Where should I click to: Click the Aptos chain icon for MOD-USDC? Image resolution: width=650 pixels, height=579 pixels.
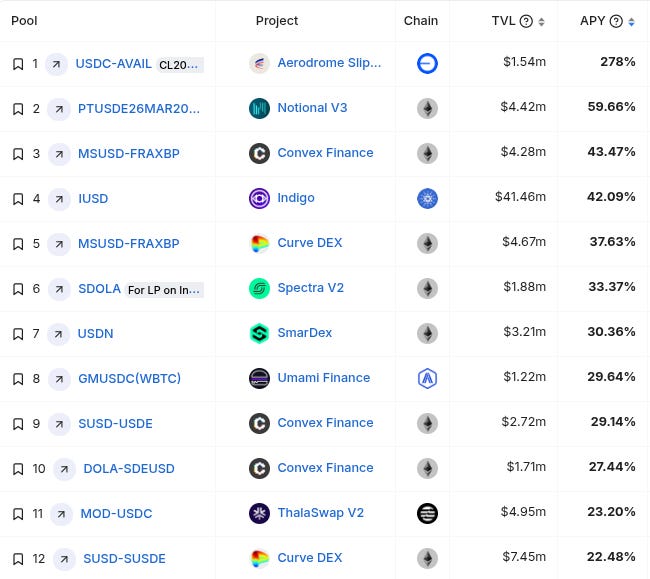click(427, 514)
